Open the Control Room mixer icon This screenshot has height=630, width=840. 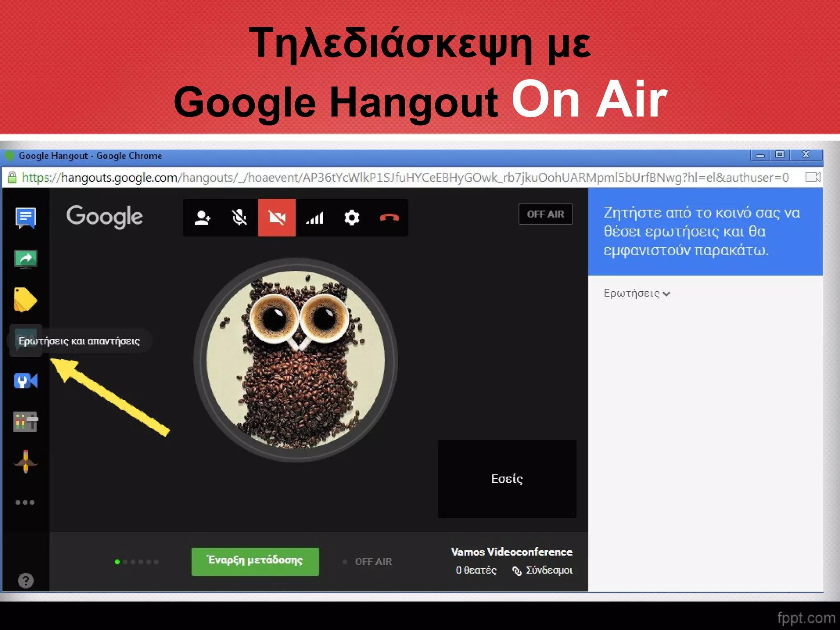tap(26, 422)
